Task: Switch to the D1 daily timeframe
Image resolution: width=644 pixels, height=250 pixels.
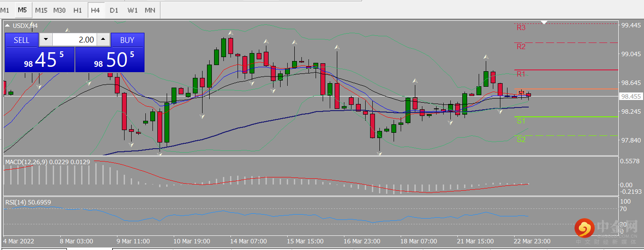Action: coord(114,10)
